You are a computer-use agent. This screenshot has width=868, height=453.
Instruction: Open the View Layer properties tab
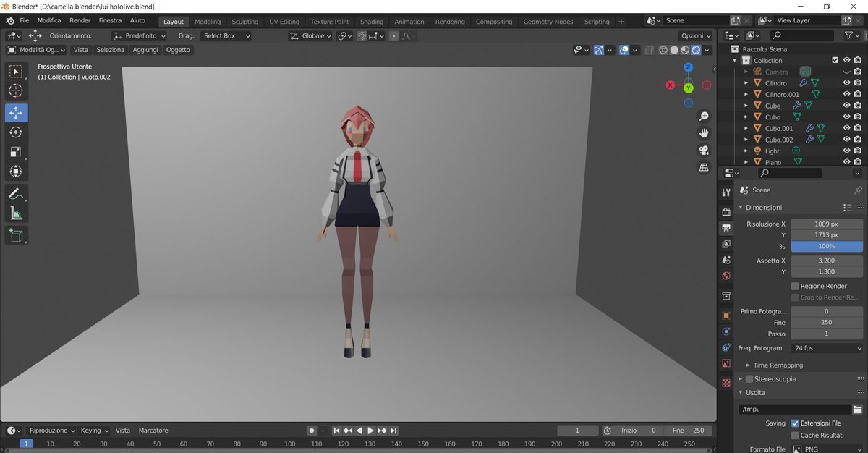(726, 244)
